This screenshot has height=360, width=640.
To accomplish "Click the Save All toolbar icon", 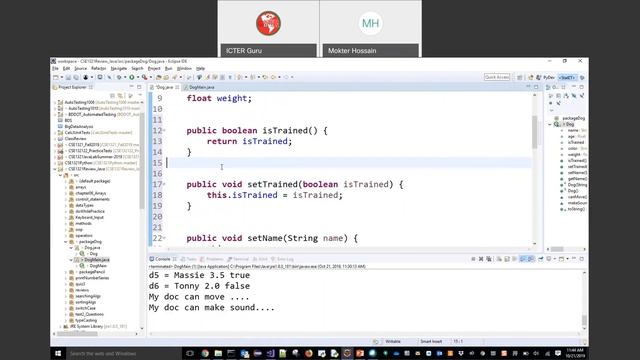I will point(76,77).
